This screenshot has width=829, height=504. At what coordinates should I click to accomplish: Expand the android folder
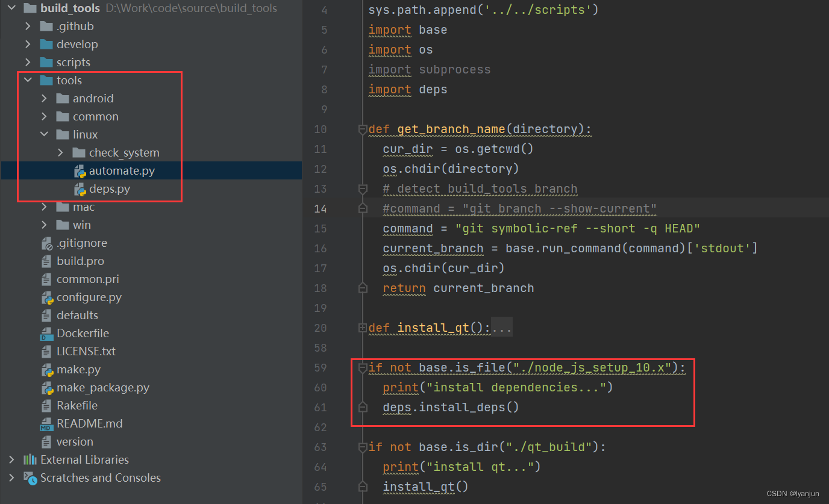point(44,98)
